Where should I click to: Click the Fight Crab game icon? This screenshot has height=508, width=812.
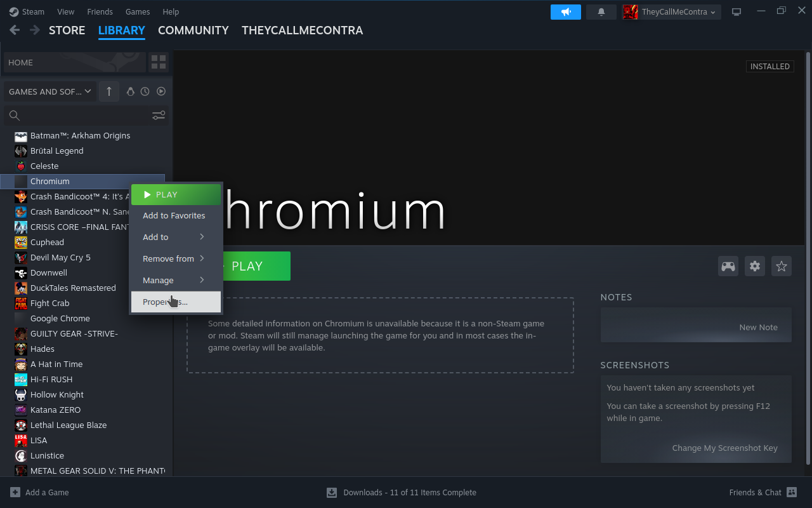(x=21, y=303)
